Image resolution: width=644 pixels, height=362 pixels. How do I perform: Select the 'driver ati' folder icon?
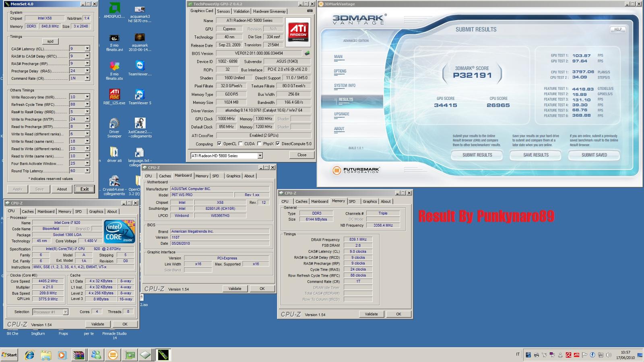[x=114, y=155]
